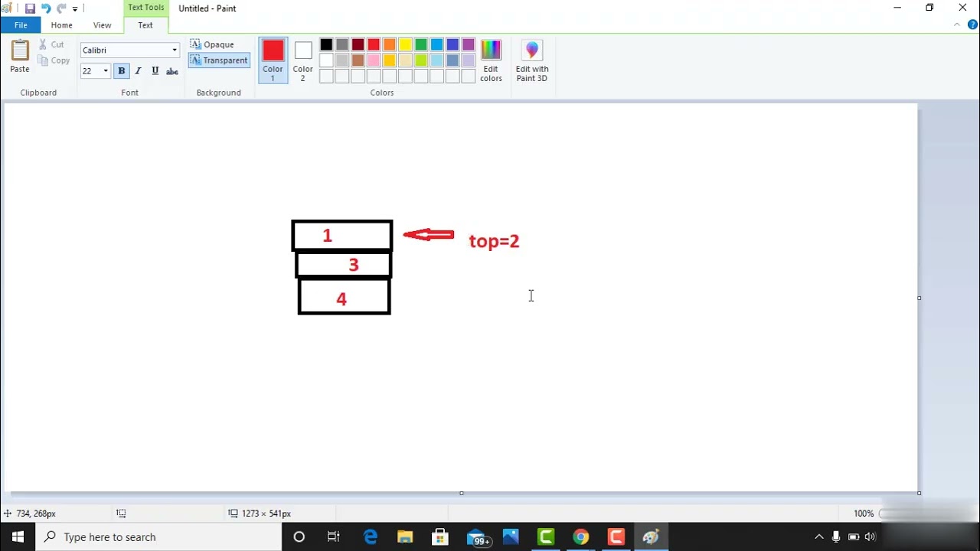The width and height of the screenshot is (980, 551).
Task: Click the Copy button
Action: pyautogui.click(x=54, y=60)
